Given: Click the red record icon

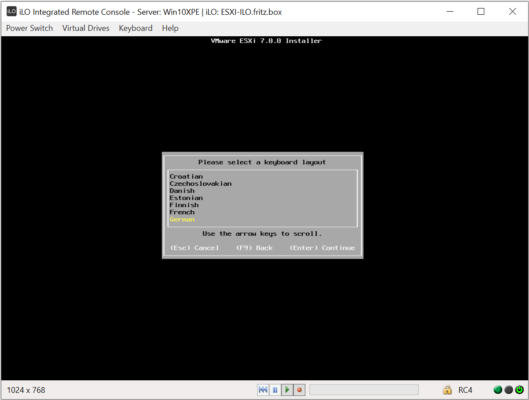Looking at the screenshot, I should pos(299,390).
